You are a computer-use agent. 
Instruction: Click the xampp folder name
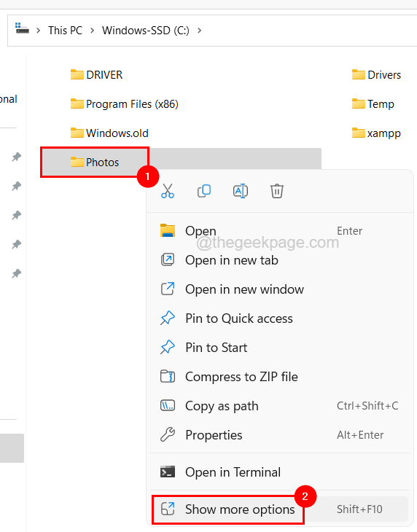[x=383, y=133]
